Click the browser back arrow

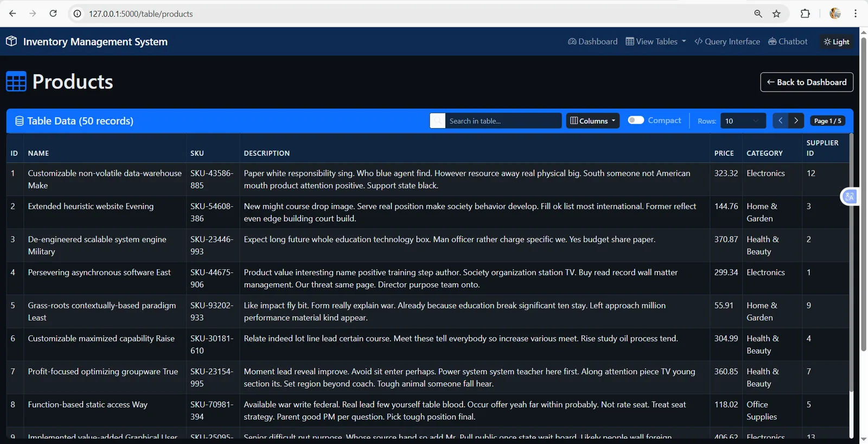click(12, 14)
